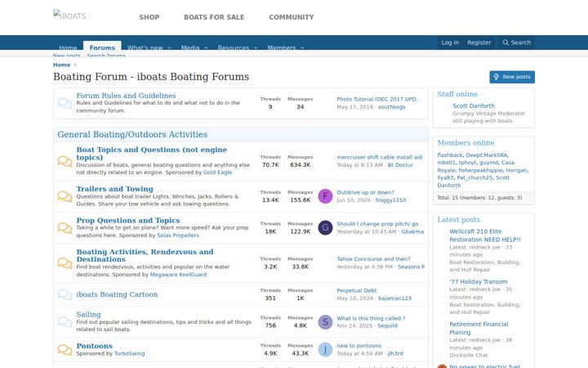Open Prop Questions and Topics forum

pyautogui.click(x=128, y=220)
